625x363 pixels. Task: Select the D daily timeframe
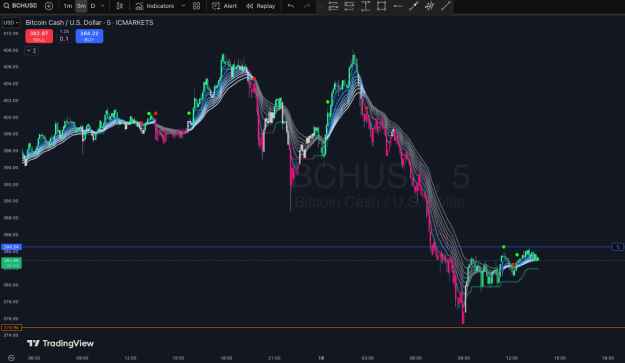click(93, 6)
